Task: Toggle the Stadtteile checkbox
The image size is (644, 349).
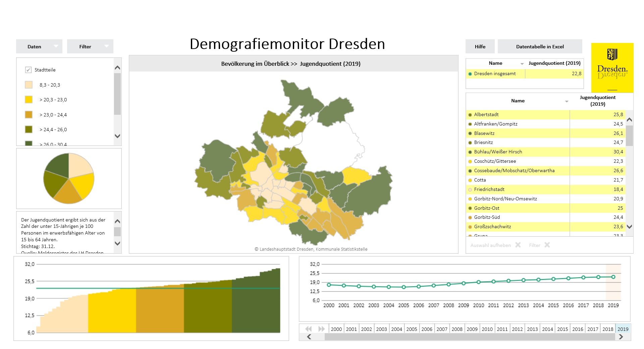Action: (x=29, y=70)
